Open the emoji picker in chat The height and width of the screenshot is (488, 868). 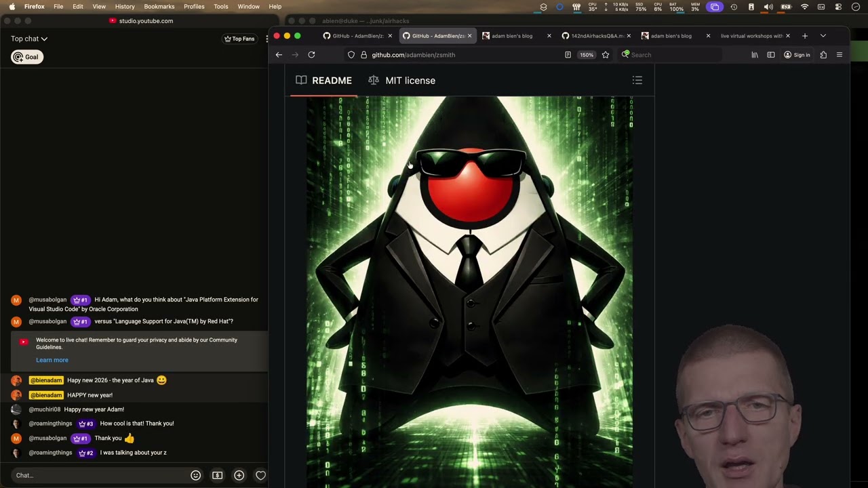pos(195,475)
